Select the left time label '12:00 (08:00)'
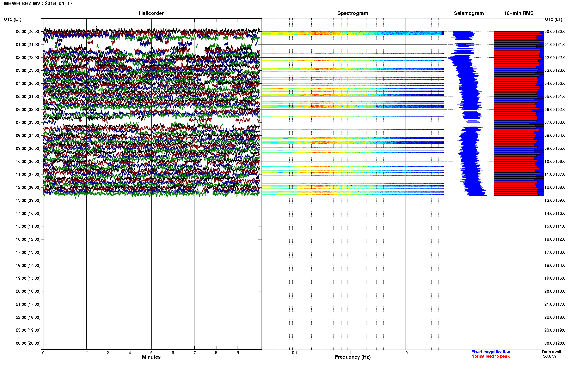This screenshot has height=368, width=588. tap(28, 187)
